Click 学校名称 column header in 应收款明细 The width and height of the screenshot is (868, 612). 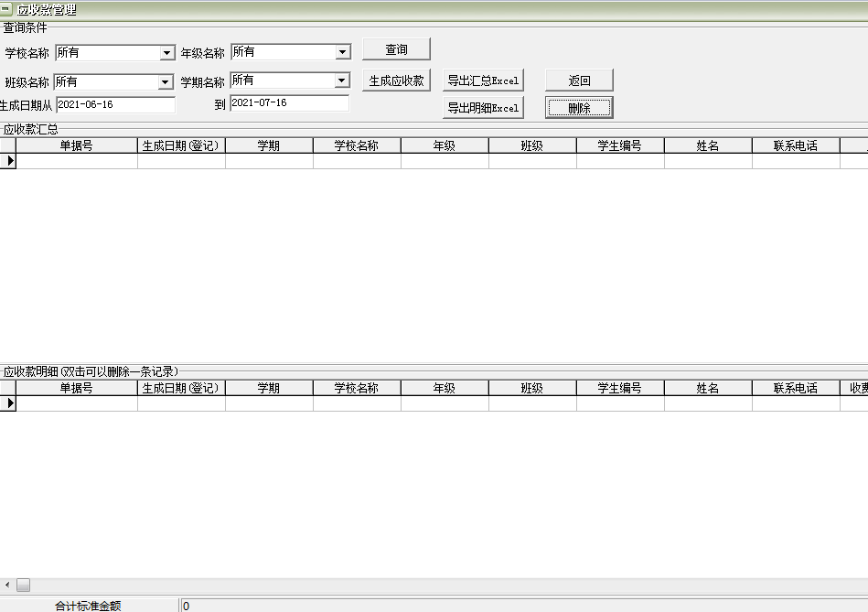pyautogui.click(x=357, y=388)
